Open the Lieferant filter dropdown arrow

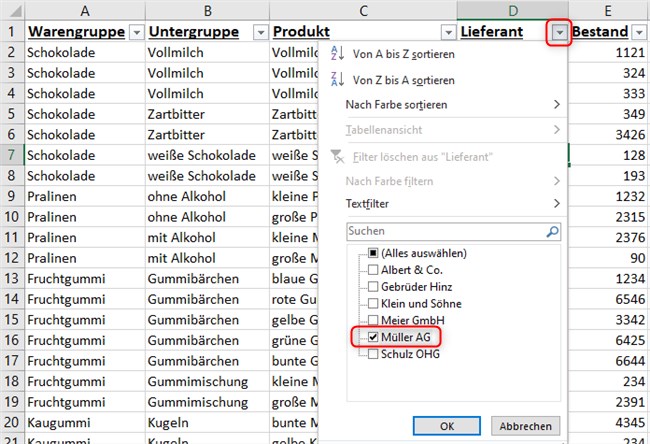tap(560, 32)
